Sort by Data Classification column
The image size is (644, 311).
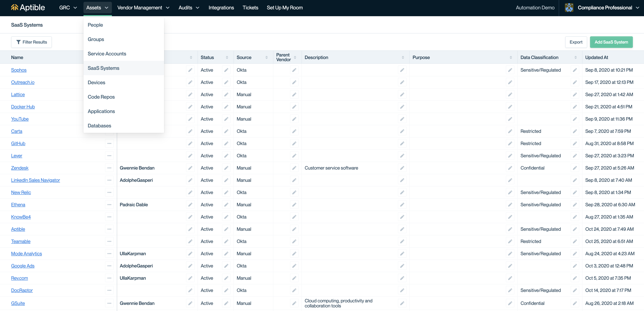(x=575, y=58)
